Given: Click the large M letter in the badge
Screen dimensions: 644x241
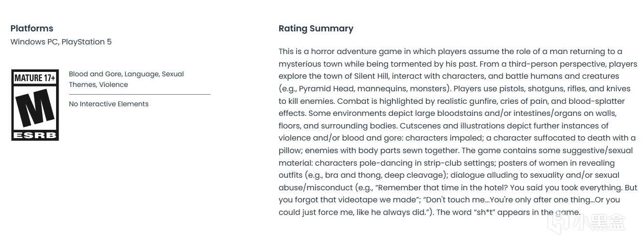Looking at the screenshot, I should click(35, 108).
